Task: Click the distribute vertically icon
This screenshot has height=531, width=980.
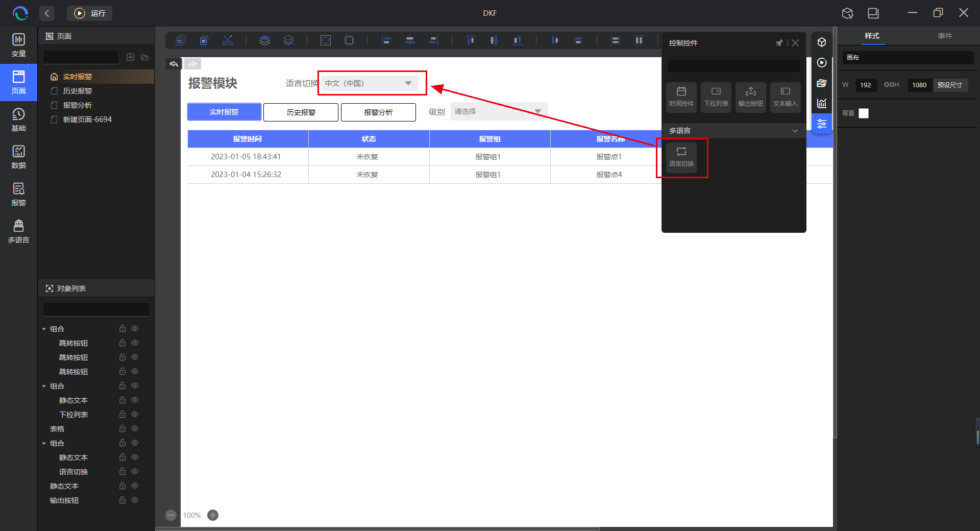Action: point(578,40)
